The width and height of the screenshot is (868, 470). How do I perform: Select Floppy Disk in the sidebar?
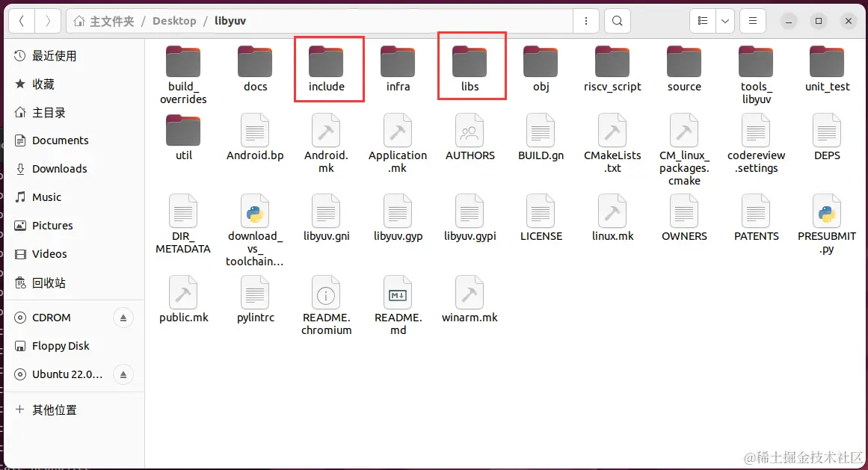coord(74,346)
